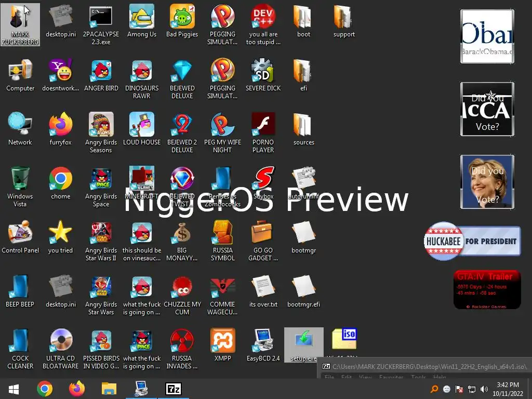Open the Windows Start button

pyautogui.click(x=14, y=389)
